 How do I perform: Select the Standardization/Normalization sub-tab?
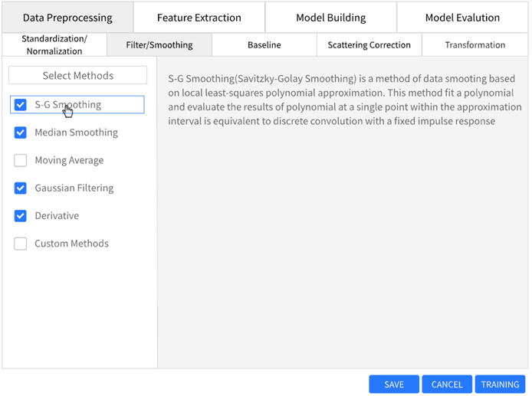[54, 44]
